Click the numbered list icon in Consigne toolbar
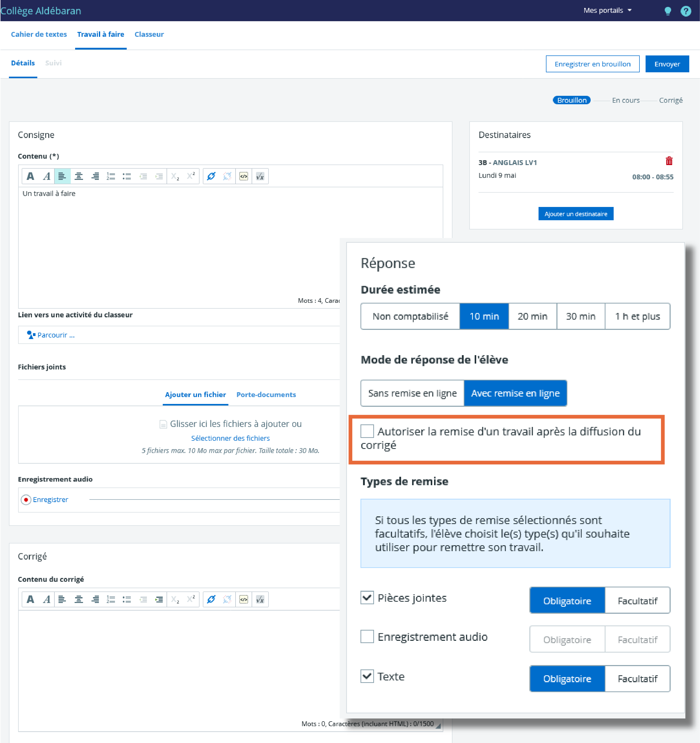 [111, 176]
